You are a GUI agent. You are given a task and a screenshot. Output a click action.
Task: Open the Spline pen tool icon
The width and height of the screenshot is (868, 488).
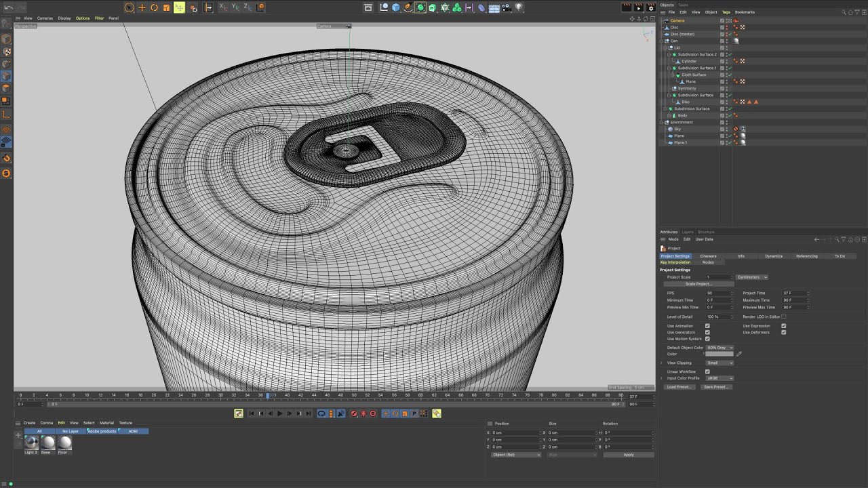[408, 7]
